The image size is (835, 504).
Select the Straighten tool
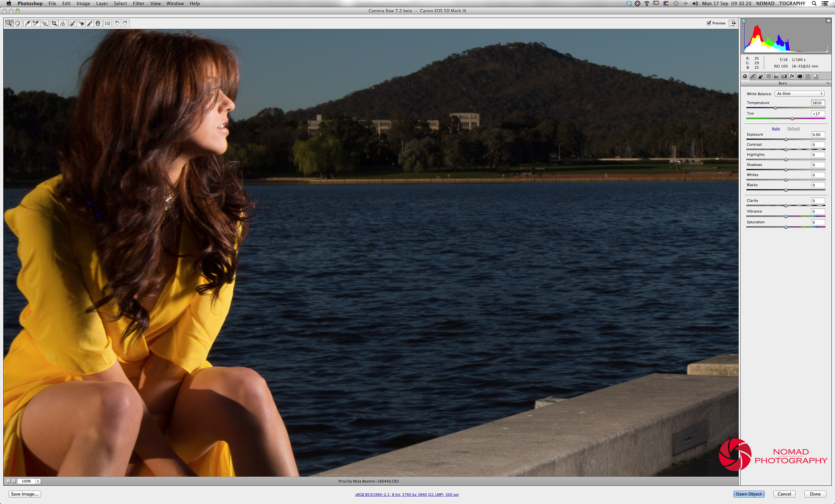(63, 23)
